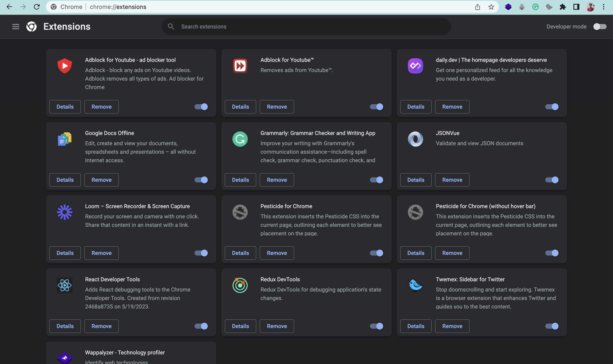The width and height of the screenshot is (613, 364).
Task: Turn off React Developer Tools toggle
Action: 201,326
